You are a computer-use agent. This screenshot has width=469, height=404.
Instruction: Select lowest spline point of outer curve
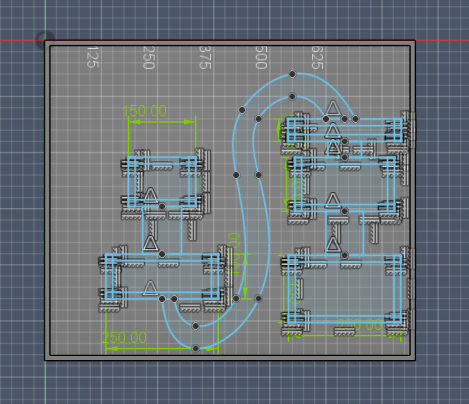coord(196,348)
